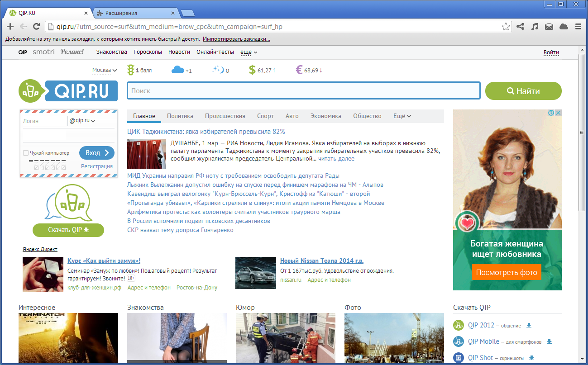Close the banner ad with the X icon
The height and width of the screenshot is (365, 588).
click(558, 113)
